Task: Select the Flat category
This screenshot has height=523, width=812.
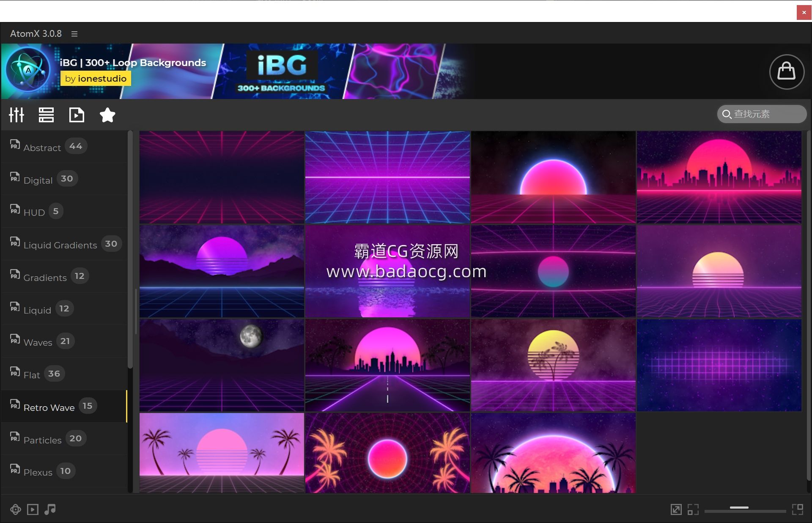Action: click(64, 374)
